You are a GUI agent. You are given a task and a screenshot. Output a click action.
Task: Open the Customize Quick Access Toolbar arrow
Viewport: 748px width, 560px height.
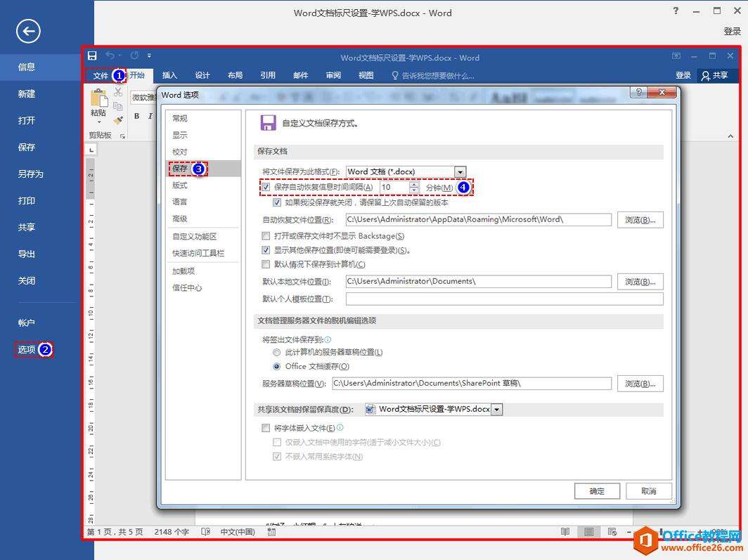click(x=149, y=56)
